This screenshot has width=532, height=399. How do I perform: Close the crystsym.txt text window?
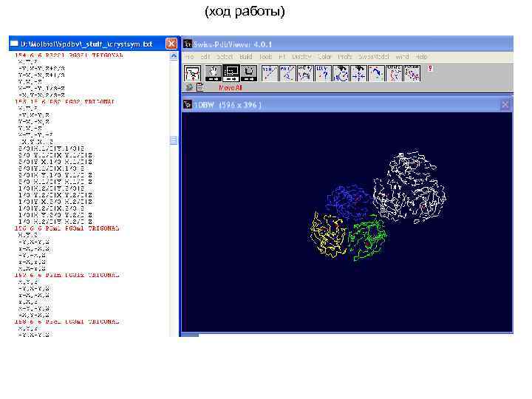coord(171,44)
